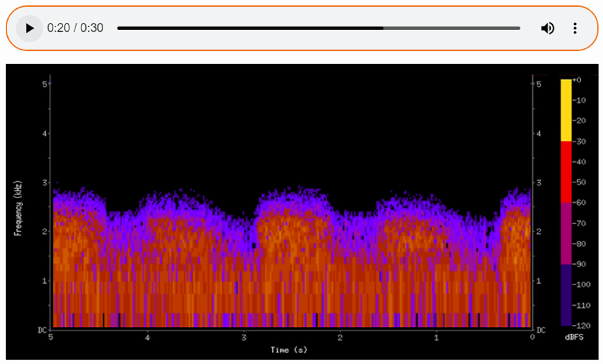Click the 4 kHz label on right axis
The height and width of the screenshot is (364, 603).
pos(538,134)
